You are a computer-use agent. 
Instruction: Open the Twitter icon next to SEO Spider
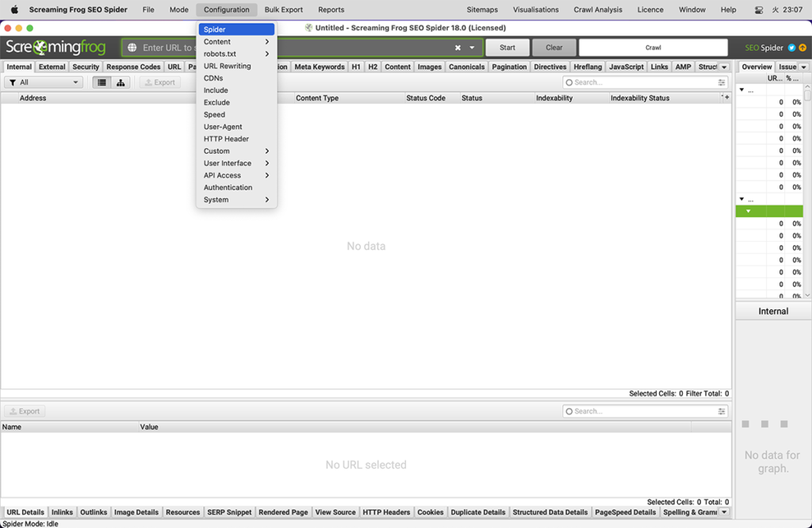pyautogui.click(x=792, y=48)
